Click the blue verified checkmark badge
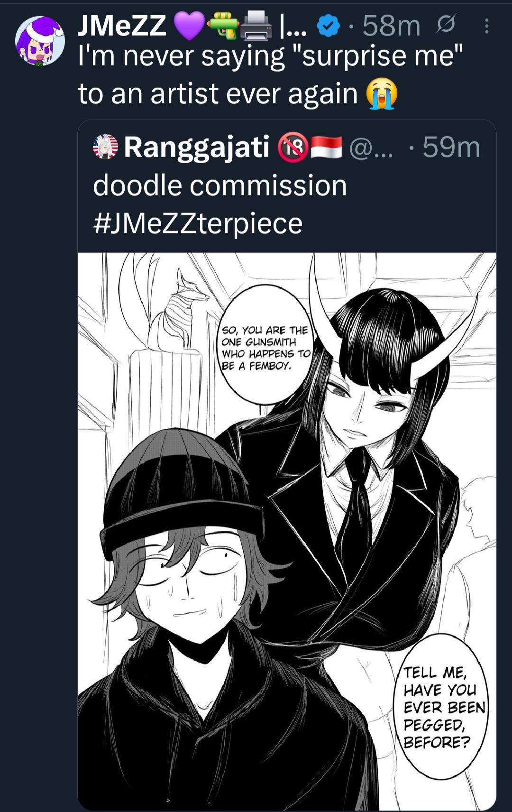The height and width of the screenshot is (812, 512). pyautogui.click(x=328, y=26)
